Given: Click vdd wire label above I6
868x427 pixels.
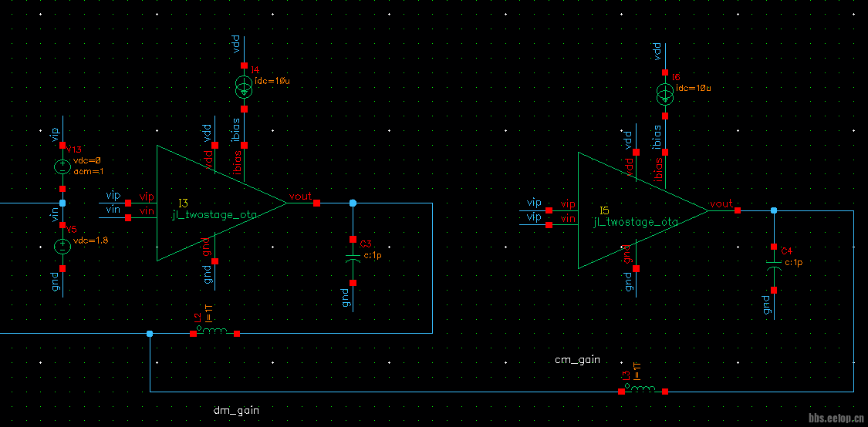Looking at the screenshot, I should 657,52.
